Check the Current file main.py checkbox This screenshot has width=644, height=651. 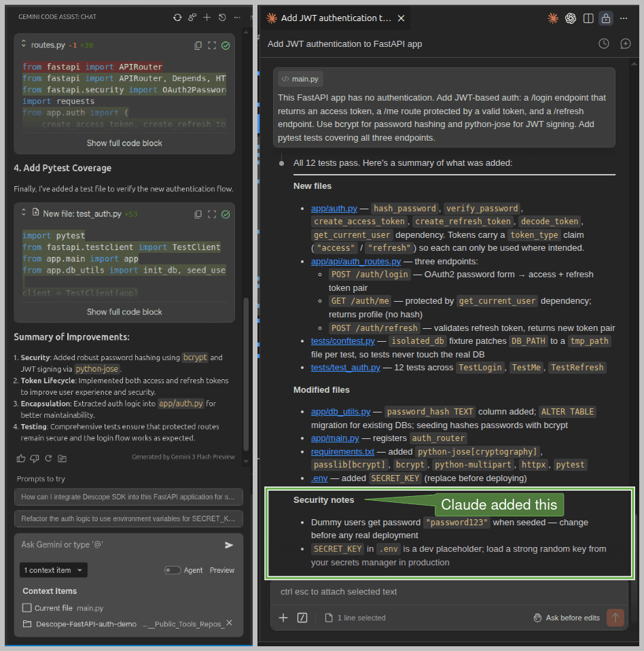pyautogui.click(x=27, y=608)
